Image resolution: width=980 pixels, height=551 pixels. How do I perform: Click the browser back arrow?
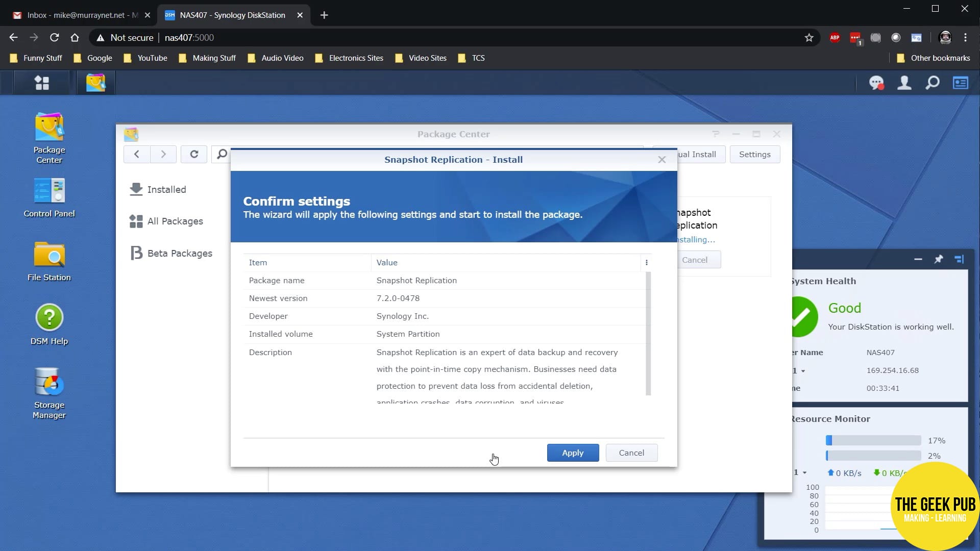(14, 38)
